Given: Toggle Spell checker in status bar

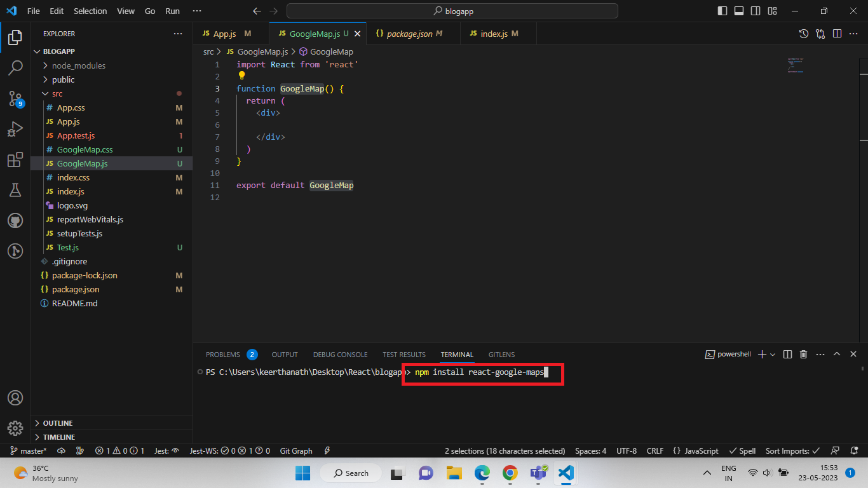Looking at the screenshot, I should click(742, 451).
